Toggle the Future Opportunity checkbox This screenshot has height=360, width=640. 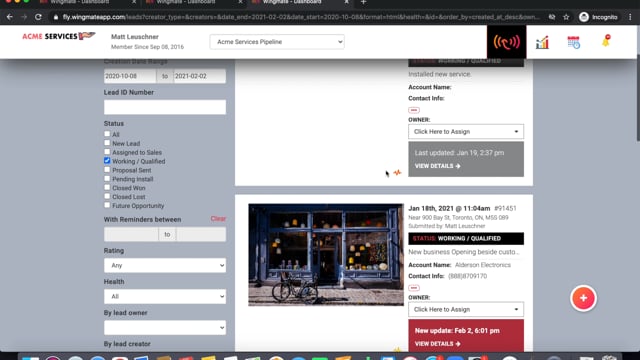(107, 205)
